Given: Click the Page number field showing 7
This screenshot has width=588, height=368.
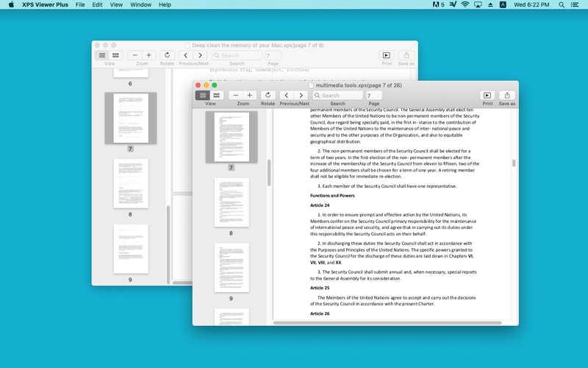Looking at the screenshot, I should click(374, 96).
